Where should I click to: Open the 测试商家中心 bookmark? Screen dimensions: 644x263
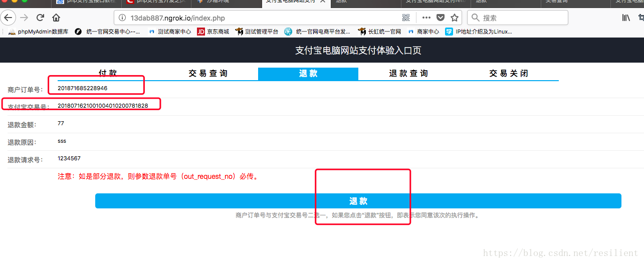pyautogui.click(x=170, y=32)
